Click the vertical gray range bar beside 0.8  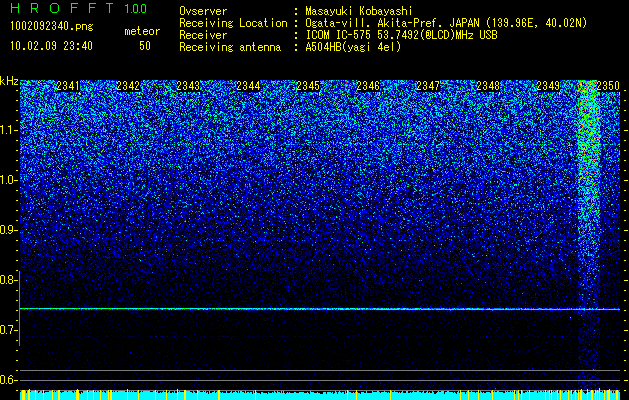pyautogui.click(x=20, y=308)
